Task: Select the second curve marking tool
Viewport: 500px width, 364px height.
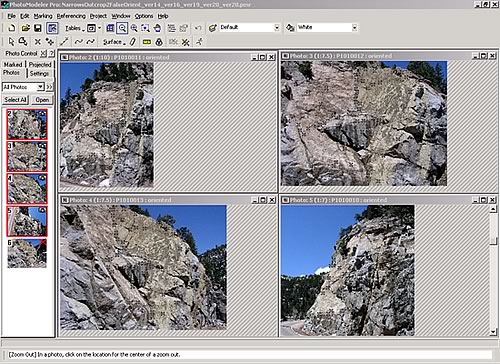Action: 90,42
